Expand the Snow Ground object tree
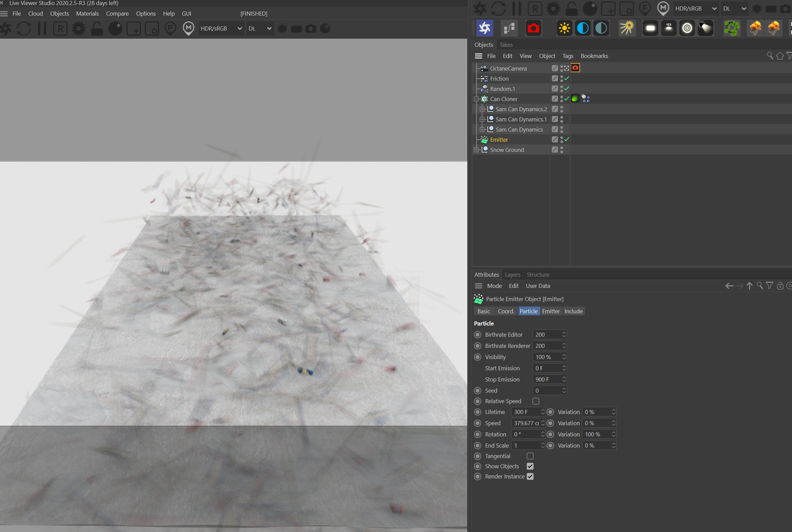Screen dimensions: 792x532 477,150
